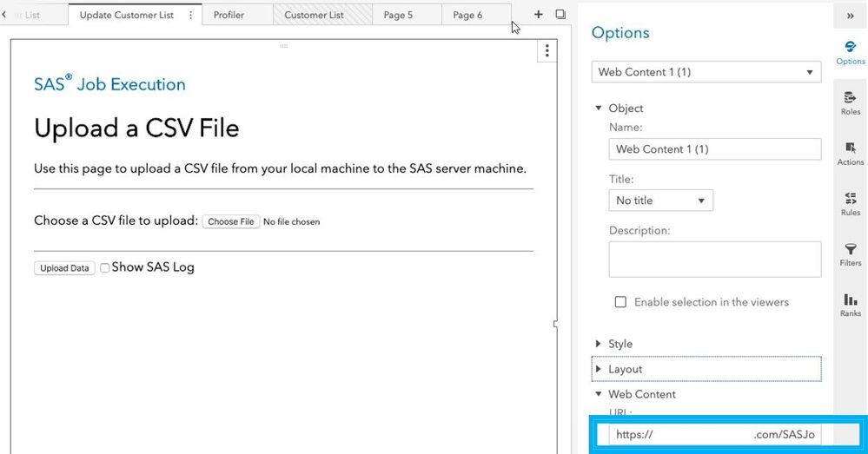Click the Upload Data button

[64, 268]
